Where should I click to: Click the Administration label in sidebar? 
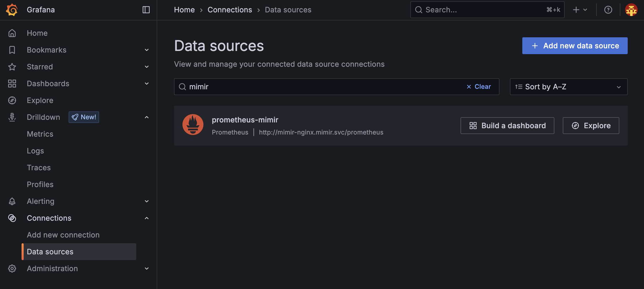52,269
